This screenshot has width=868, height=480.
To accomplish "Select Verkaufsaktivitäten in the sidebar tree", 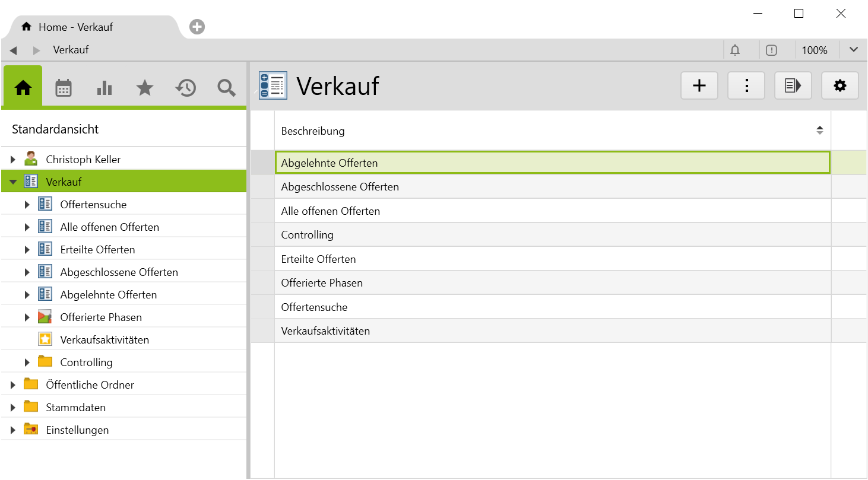I will [x=104, y=340].
